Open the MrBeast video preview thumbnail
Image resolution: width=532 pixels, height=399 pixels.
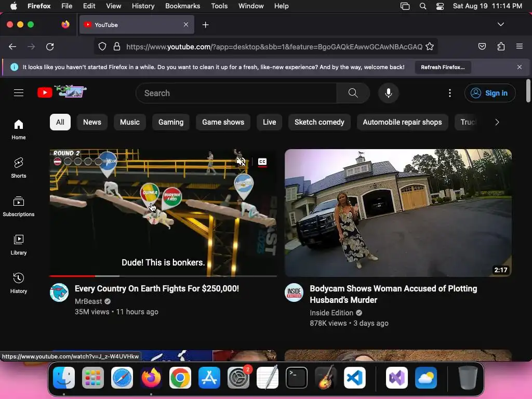tap(163, 212)
